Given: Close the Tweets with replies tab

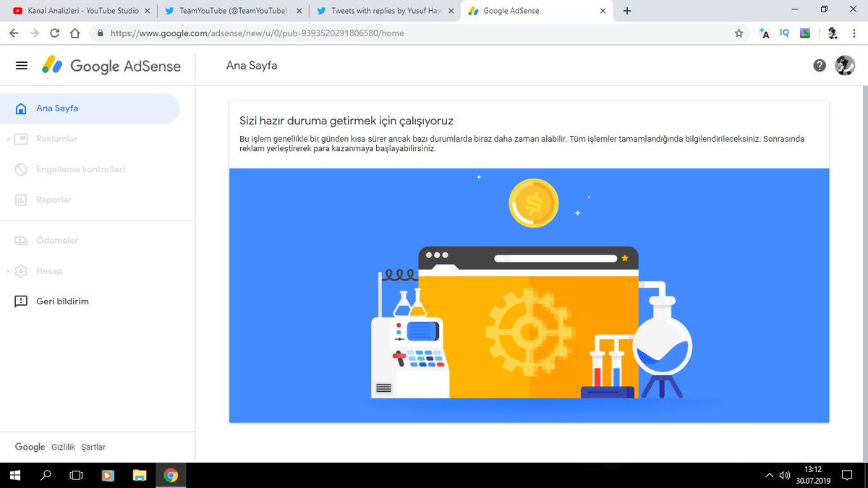Looking at the screenshot, I should (x=451, y=11).
